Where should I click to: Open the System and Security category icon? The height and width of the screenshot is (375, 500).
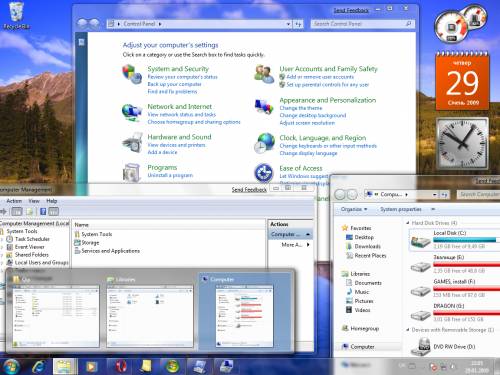click(x=132, y=74)
